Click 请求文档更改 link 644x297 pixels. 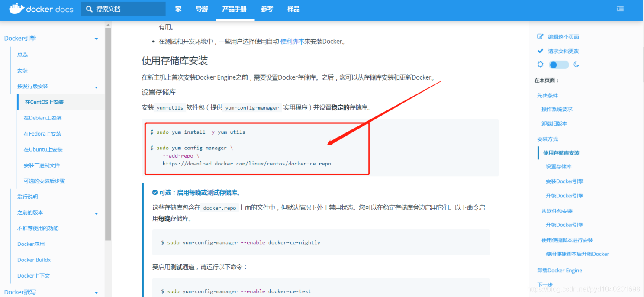563,51
